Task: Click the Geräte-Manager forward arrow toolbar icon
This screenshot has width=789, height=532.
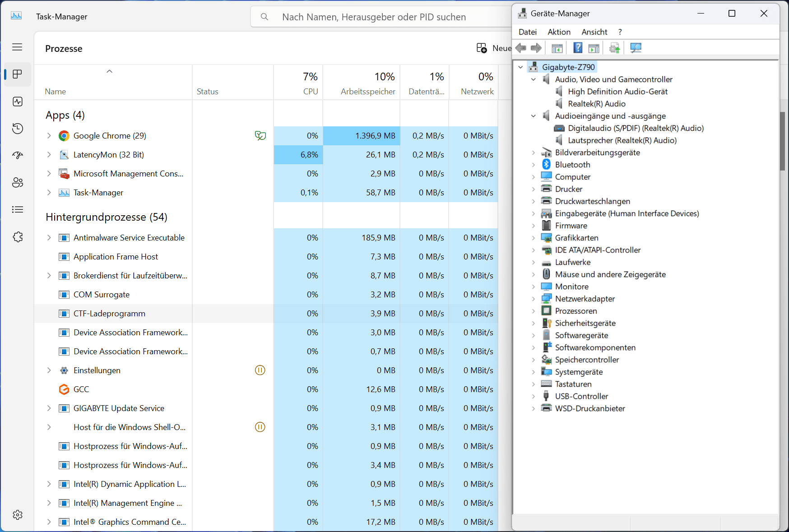Action: (536, 48)
